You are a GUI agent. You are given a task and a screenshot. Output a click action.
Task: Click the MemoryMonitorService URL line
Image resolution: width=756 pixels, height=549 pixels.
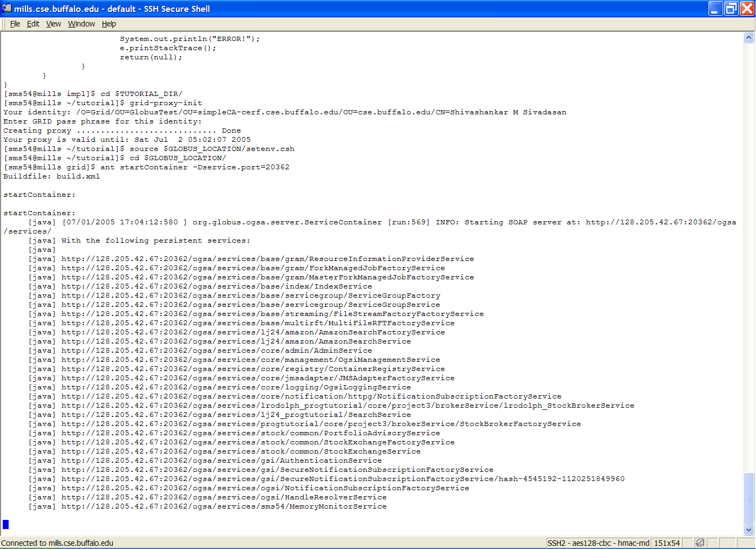click(223, 506)
